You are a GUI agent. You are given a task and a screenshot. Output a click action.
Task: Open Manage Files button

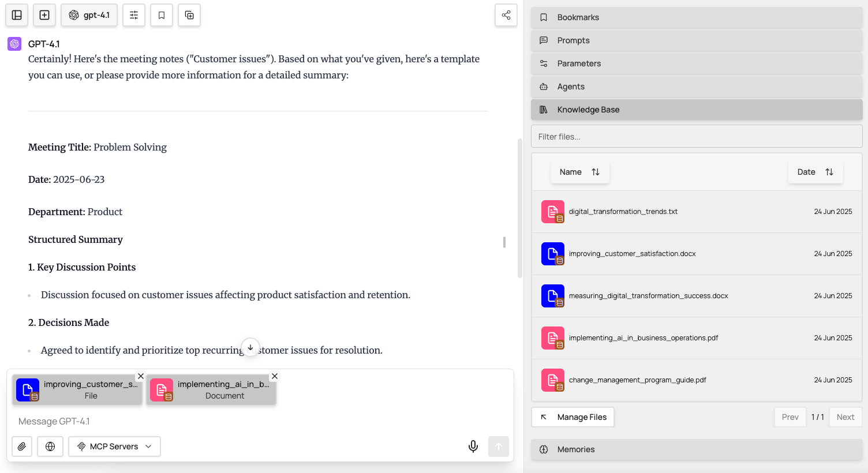click(x=573, y=417)
